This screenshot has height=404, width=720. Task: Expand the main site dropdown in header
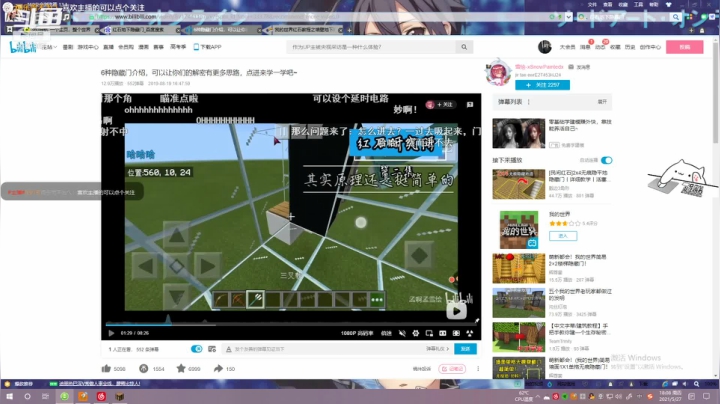[x=49, y=47]
